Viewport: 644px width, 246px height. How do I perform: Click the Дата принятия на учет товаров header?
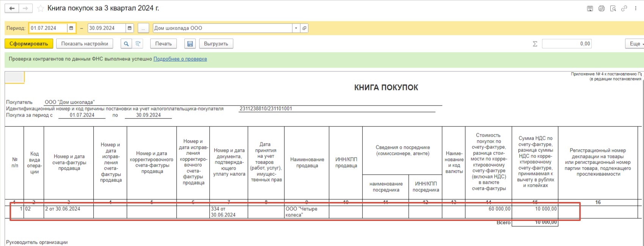coord(266,163)
